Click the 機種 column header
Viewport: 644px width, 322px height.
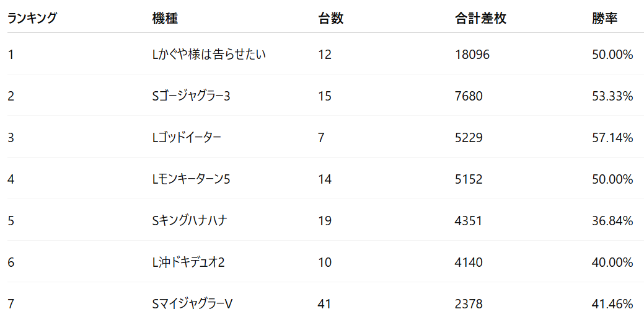coord(165,19)
